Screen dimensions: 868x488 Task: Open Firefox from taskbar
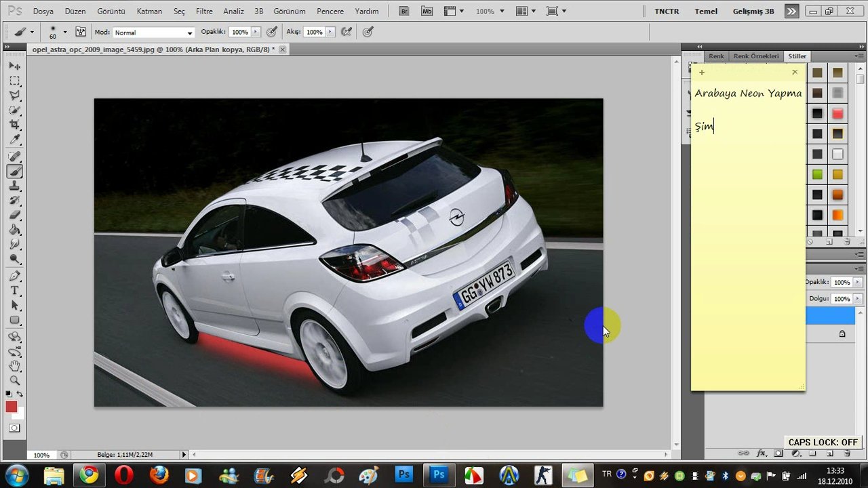pos(159,475)
